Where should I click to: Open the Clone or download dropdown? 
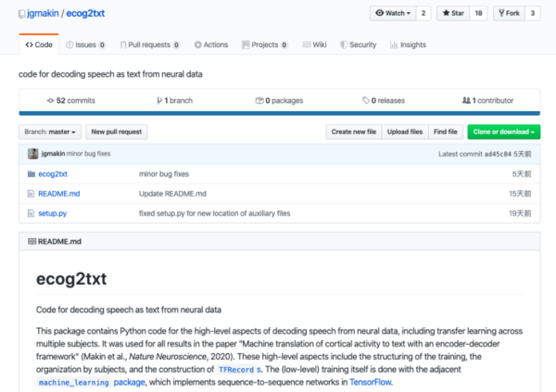(x=503, y=133)
